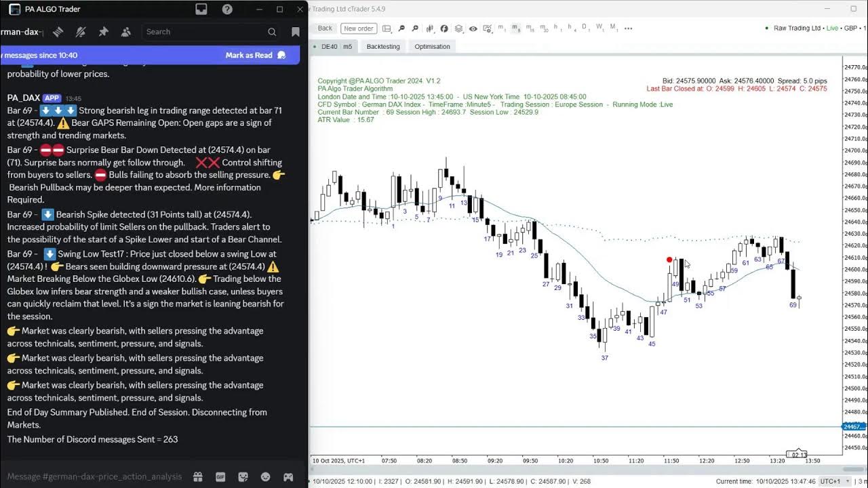Viewport: 868px width, 488px height.
Task: Click the chart layout icon next to New order
Action: tap(388, 28)
